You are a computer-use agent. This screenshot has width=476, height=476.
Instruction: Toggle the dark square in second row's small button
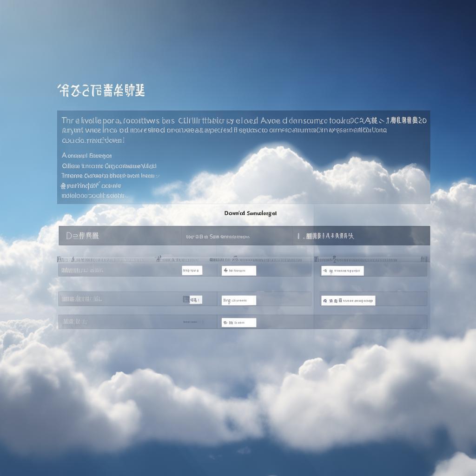click(x=186, y=300)
